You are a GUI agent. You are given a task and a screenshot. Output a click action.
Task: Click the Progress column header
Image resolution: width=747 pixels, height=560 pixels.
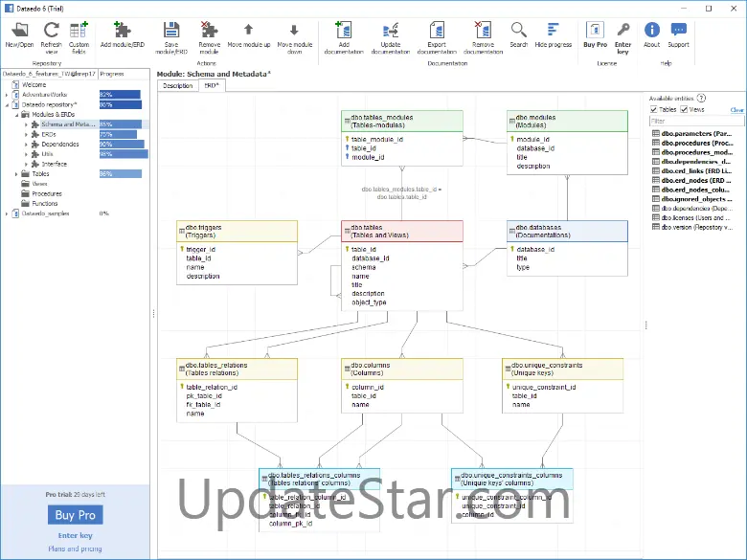coord(124,74)
